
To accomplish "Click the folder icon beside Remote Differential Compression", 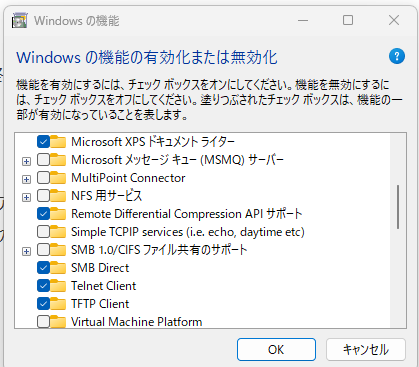I will click(x=58, y=214).
